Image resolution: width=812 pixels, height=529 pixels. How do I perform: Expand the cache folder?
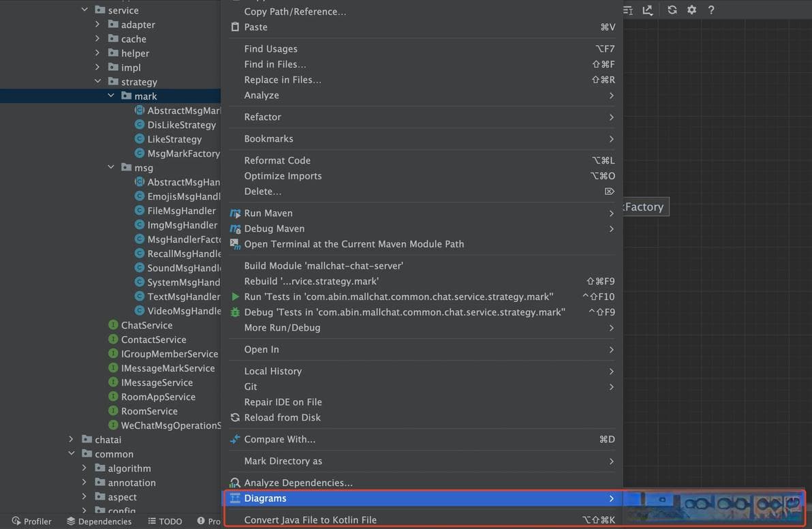(x=97, y=38)
